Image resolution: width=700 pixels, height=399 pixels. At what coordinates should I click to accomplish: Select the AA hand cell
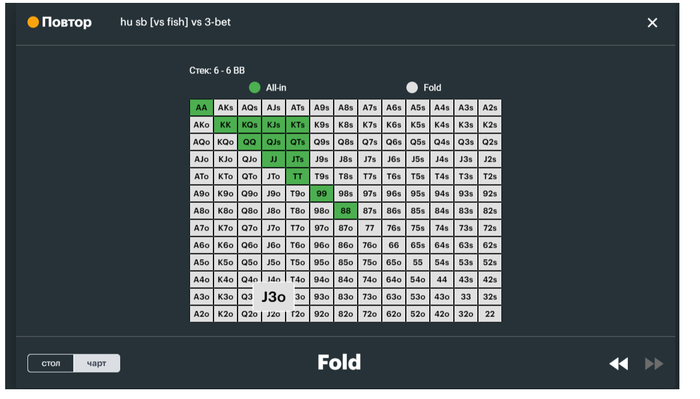(x=201, y=108)
